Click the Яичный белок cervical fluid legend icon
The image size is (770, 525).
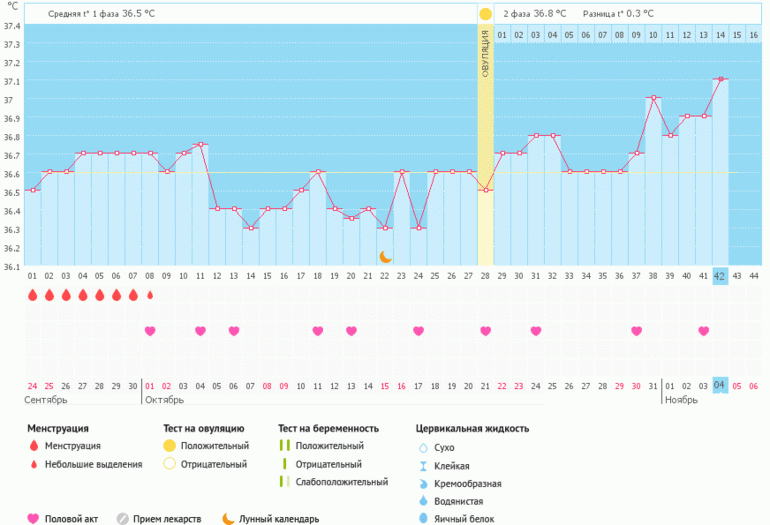[x=422, y=518]
